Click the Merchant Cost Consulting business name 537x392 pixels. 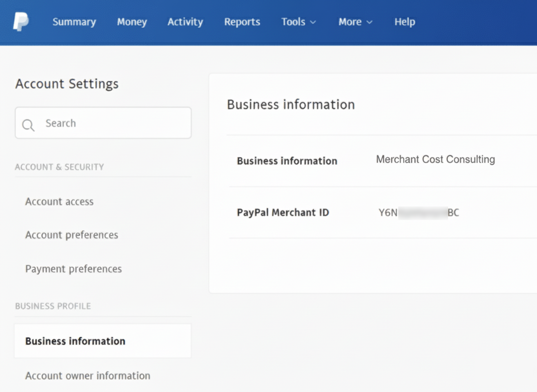coord(435,160)
